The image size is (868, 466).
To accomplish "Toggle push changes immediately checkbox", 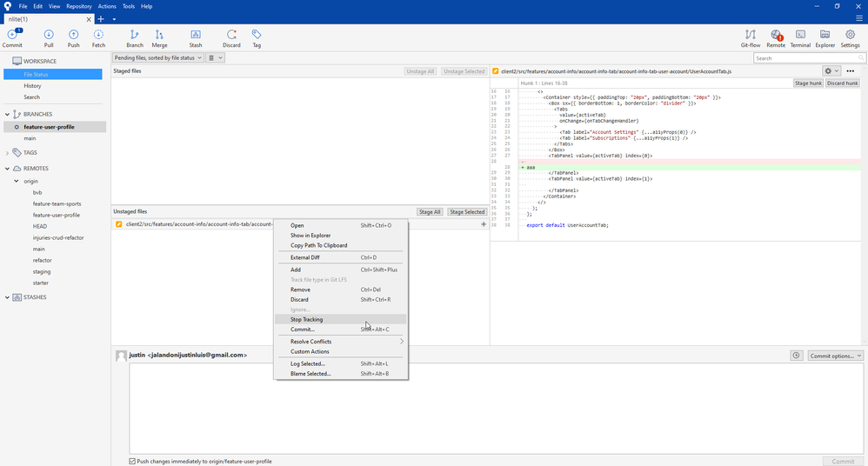I will [132, 461].
